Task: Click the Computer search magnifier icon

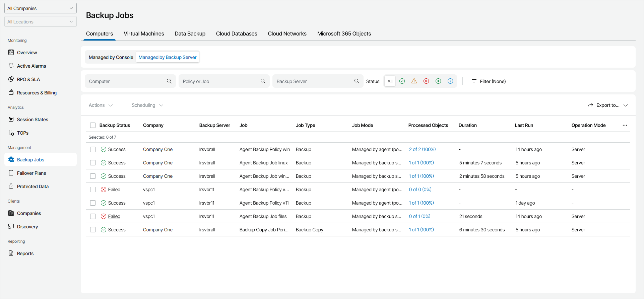Action: 169,81
